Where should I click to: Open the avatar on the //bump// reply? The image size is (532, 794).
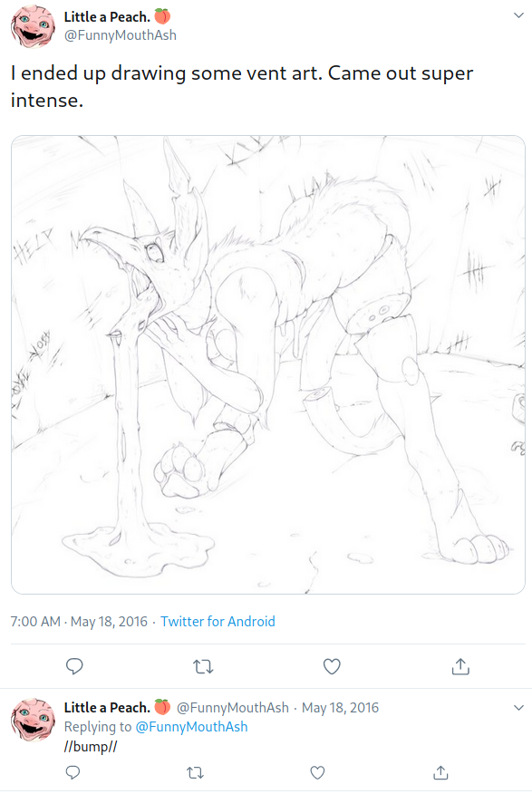tap(33, 719)
